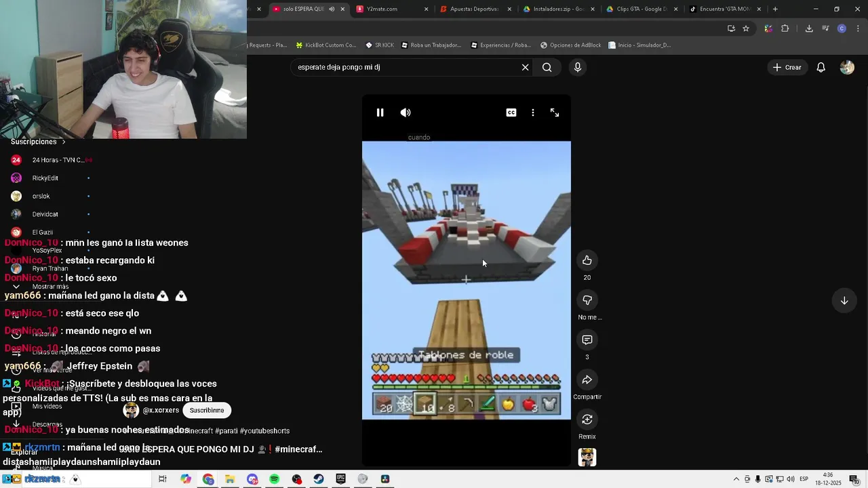Open Discord from the taskbar
The width and height of the screenshot is (868, 488).
coord(252,479)
